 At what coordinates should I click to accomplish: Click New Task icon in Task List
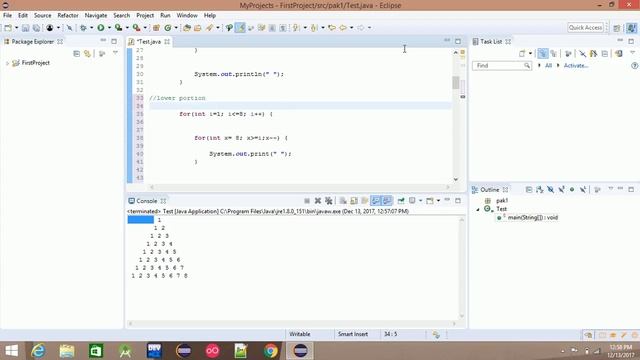[x=522, y=53]
